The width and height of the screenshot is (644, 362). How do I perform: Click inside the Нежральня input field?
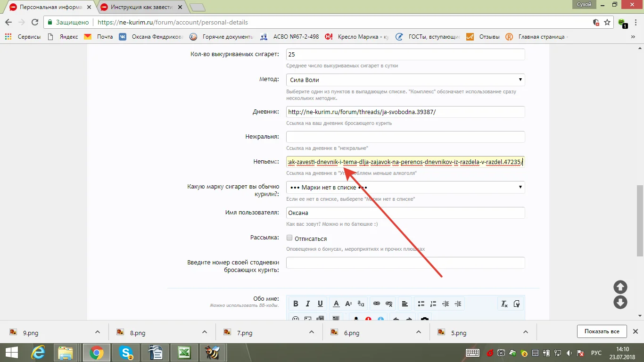[x=405, y=137]
